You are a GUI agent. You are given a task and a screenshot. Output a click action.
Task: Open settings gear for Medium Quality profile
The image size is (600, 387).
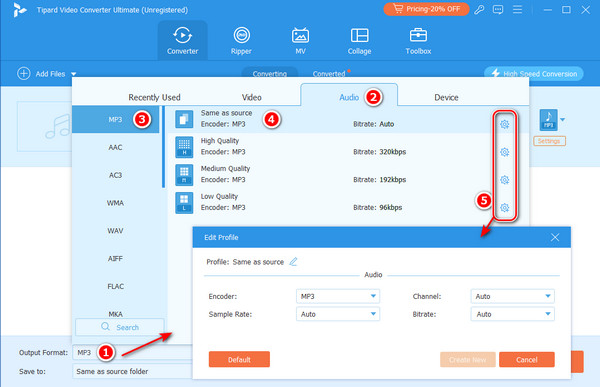tap(505, 180)
